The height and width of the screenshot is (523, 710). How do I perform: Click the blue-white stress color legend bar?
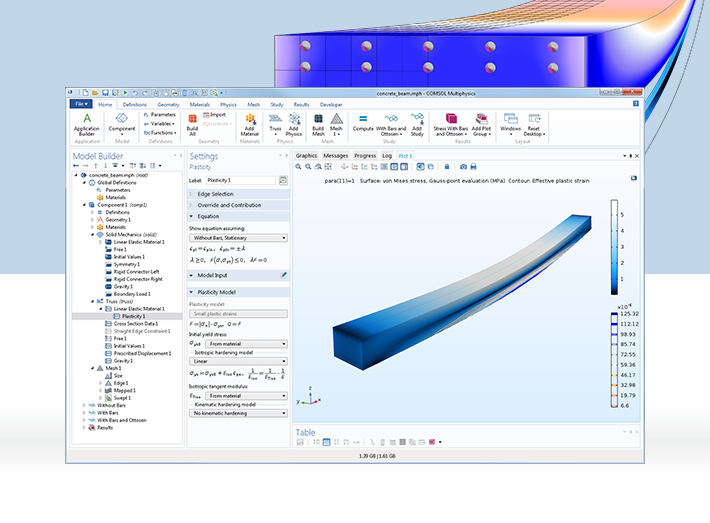tap(614, 247)
